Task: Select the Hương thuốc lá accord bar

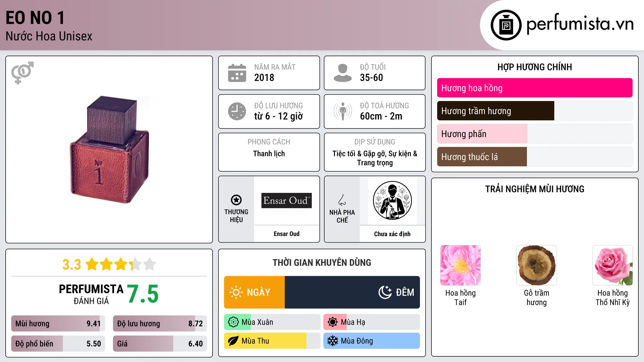Action: [x=535, y=156]
